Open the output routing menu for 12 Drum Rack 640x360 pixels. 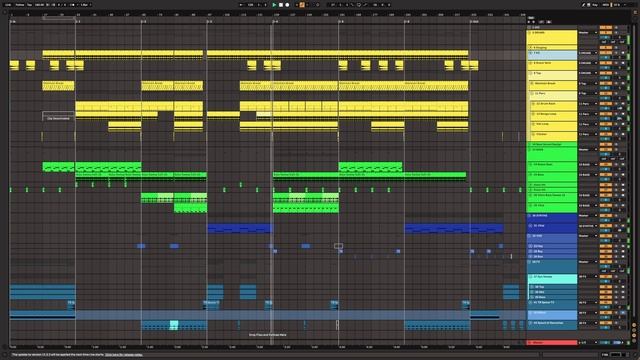(588, 104)
